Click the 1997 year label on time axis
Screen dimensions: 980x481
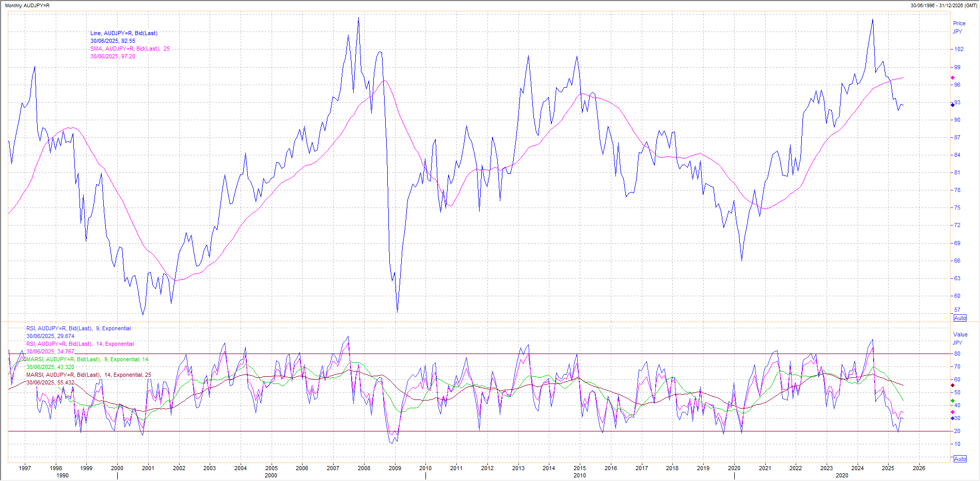tap(25, 468)
